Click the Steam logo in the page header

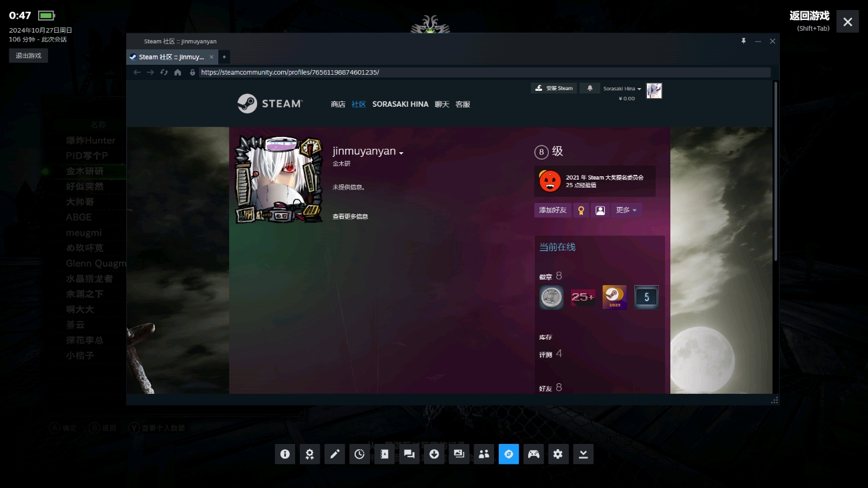pyautogui.click(x=270, y=103)
